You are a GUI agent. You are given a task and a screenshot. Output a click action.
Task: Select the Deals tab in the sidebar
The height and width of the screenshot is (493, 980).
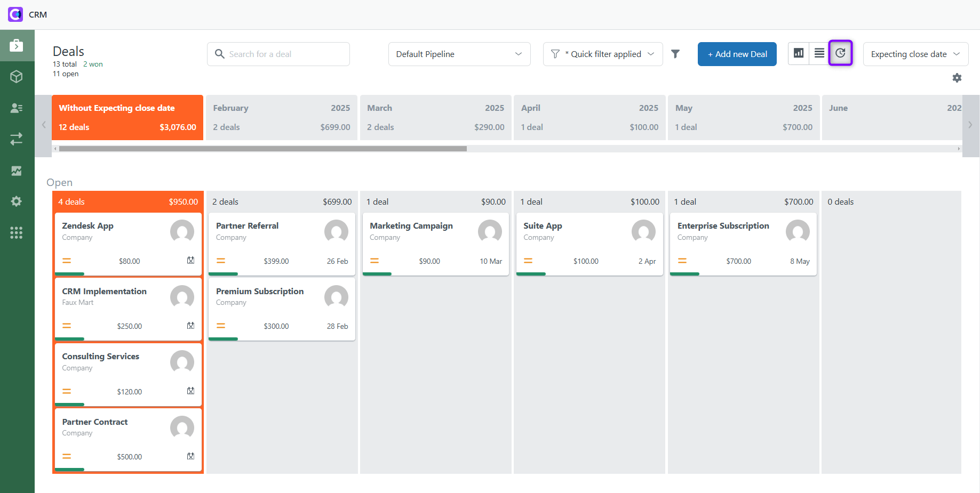coord(17,45)
